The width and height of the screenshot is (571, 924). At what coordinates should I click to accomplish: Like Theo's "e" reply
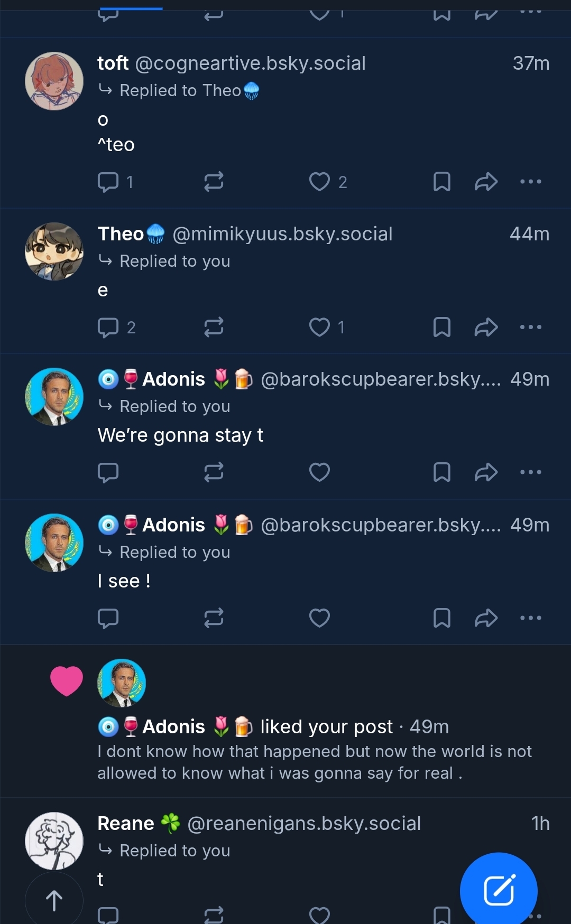pyautogui.click(x=319, y=328)
